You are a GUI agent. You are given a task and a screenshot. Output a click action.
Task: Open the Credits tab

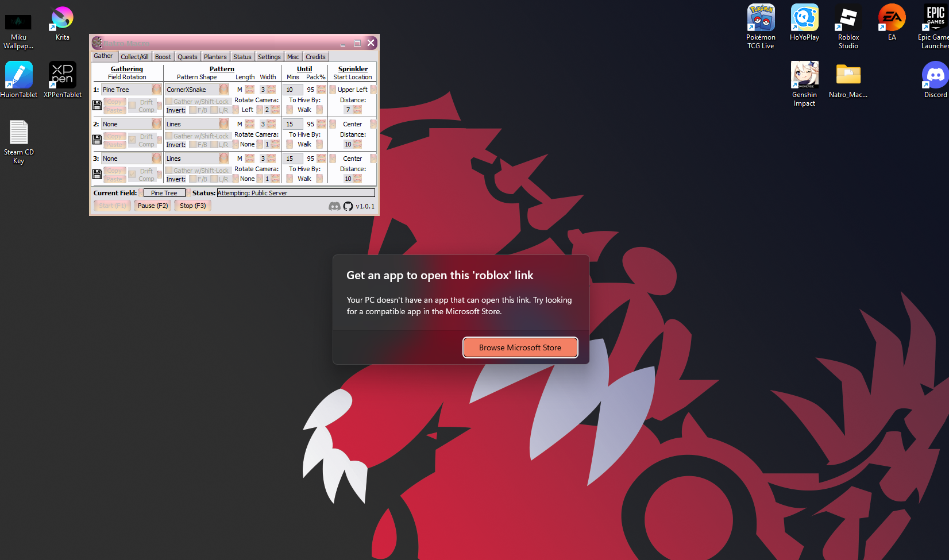[x=315, y=57]
